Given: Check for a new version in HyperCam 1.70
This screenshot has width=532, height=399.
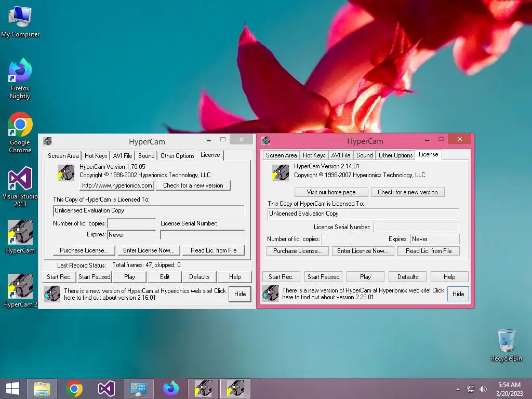Looking at the screenshot, I should click(x=193, y=185).
